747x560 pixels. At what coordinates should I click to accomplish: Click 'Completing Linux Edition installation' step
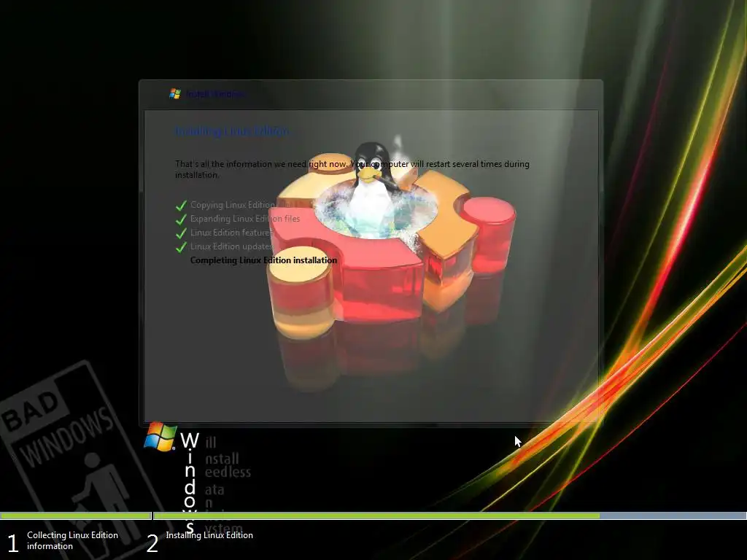coord(263,260)
